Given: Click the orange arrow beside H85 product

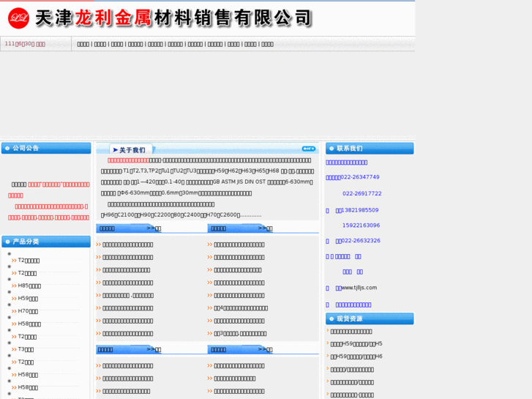Looking at the screenshot, I should tap(14, 286).
